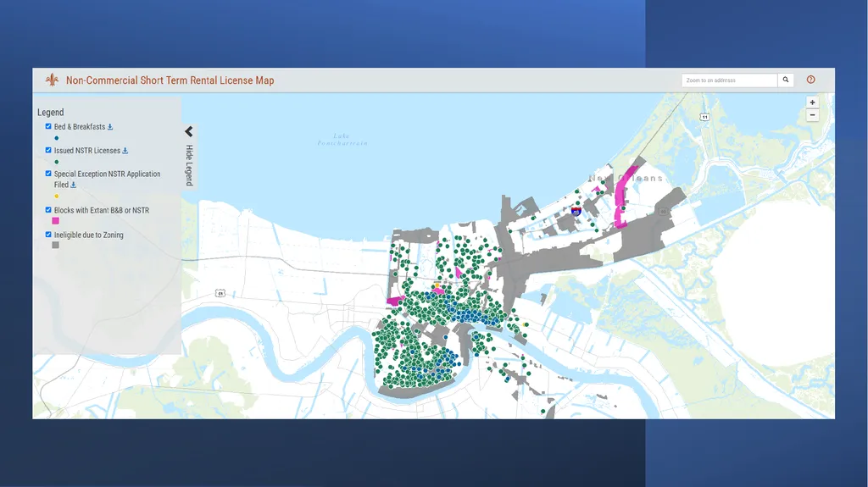
Task: Toggle Blocks with Extant B&B or NSTR
Action: tap(48, 210)
